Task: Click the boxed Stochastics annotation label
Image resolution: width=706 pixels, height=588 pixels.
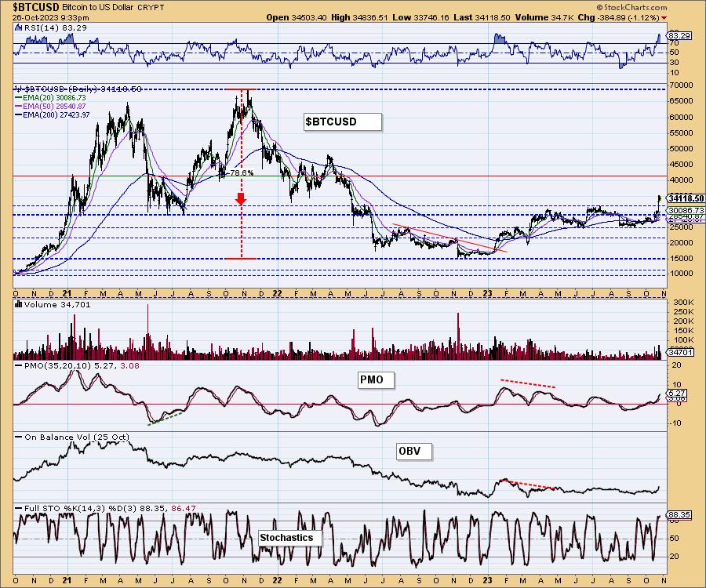Action: (x=291, y=538)
